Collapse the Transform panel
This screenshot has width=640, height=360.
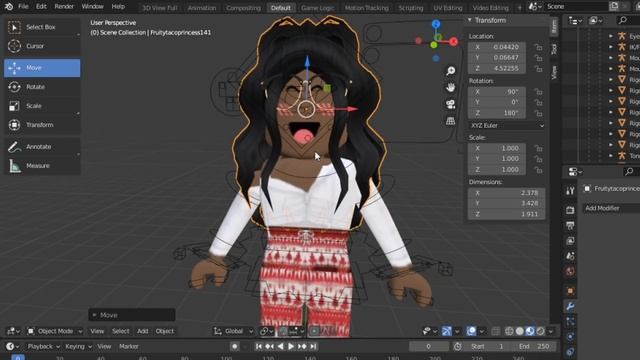pyautogui.click(x=470, y=20)
